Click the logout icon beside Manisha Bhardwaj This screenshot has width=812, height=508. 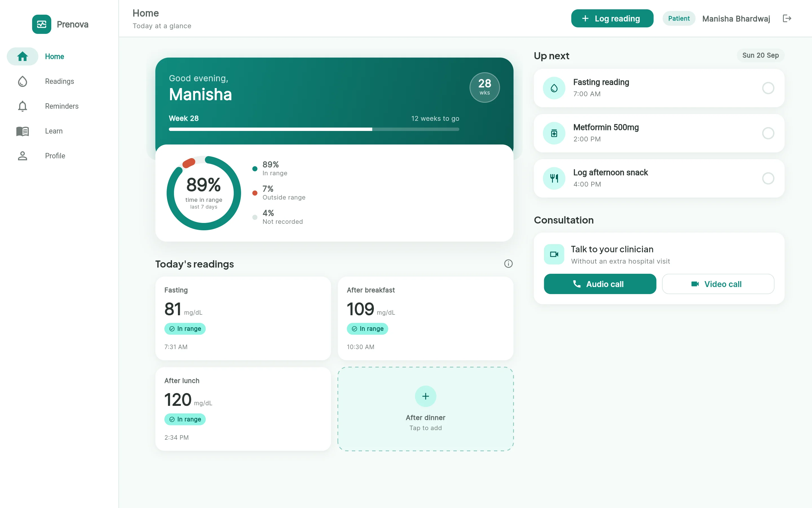pos(787,18)
